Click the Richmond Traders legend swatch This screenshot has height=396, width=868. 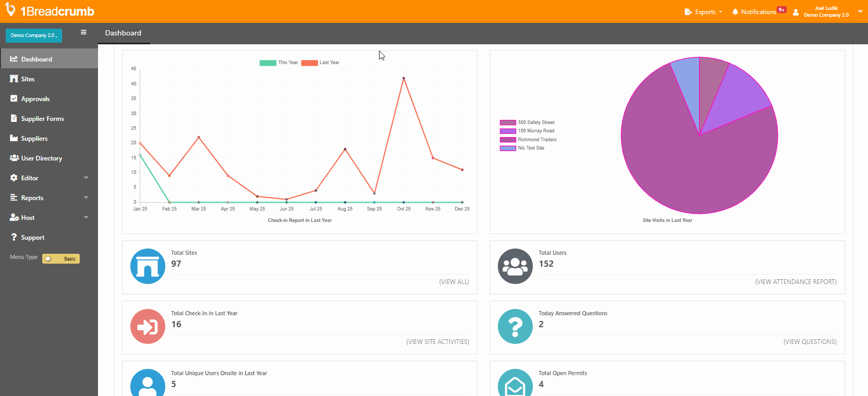click(508, 140)
